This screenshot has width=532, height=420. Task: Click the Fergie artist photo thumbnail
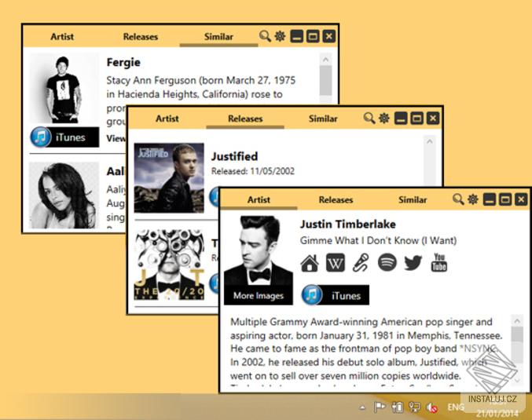click(x=64, y=89)
